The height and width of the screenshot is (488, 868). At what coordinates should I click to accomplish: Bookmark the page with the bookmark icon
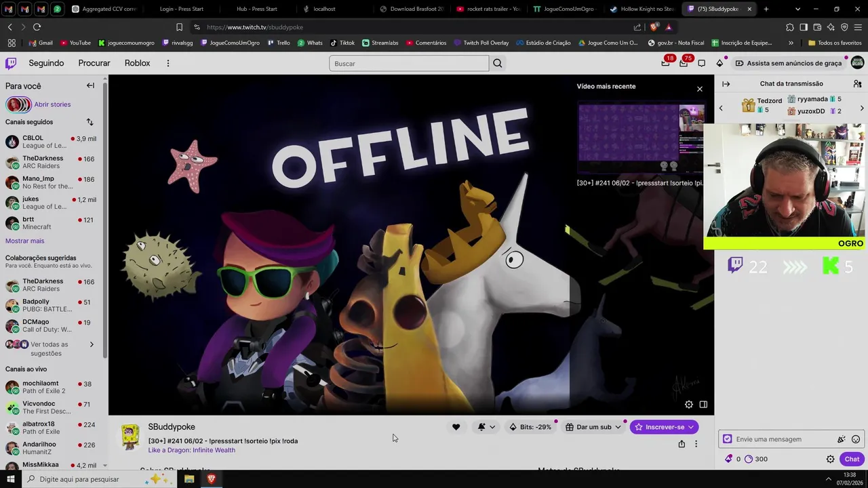click(179, 27)
